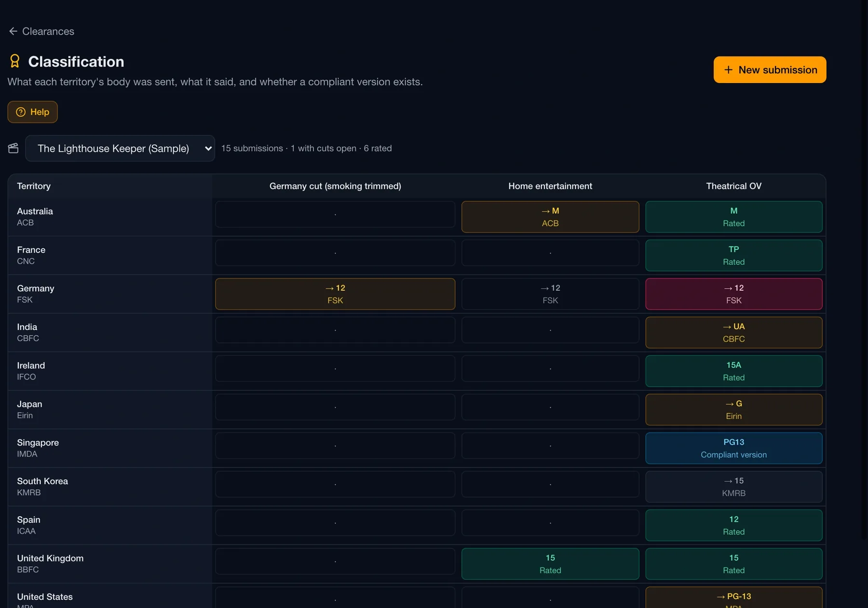Viewport: 868px width, 608px height.
Task: Select the Home entertainment column header
Action: 550,186
